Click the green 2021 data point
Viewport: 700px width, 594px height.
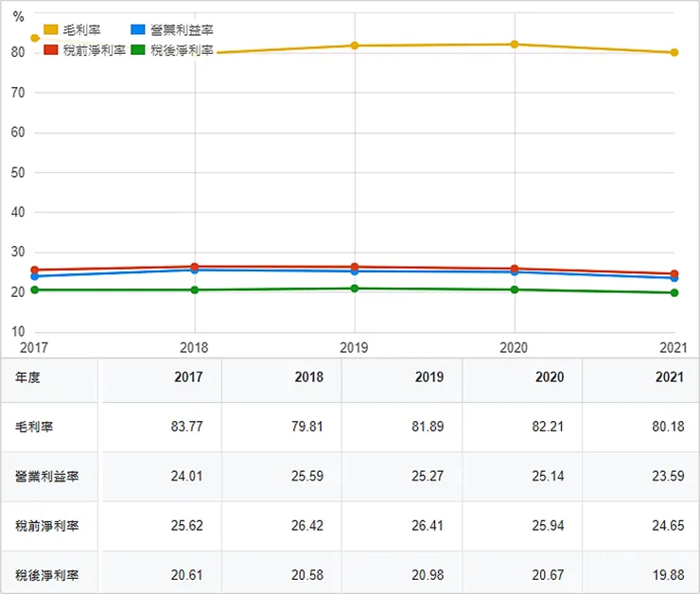[674, 293]
